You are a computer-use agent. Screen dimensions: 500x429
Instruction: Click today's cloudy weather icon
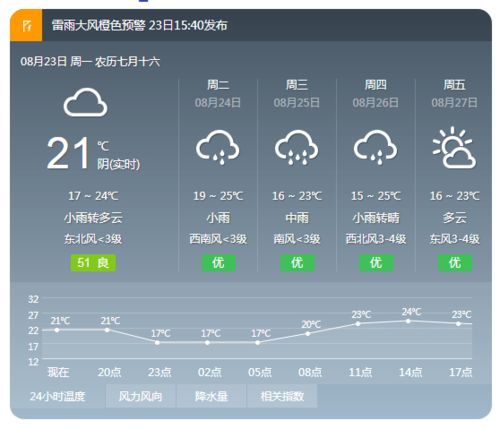click(85, 102)
